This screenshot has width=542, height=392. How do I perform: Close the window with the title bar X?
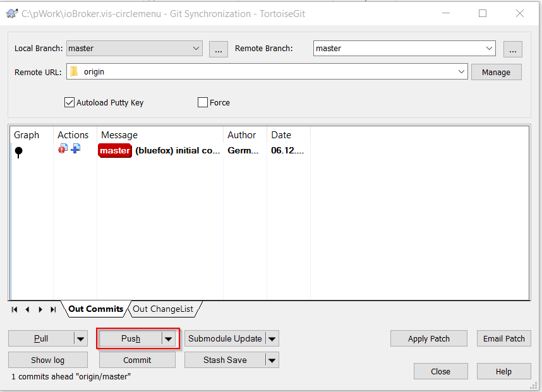pos(519,13)
